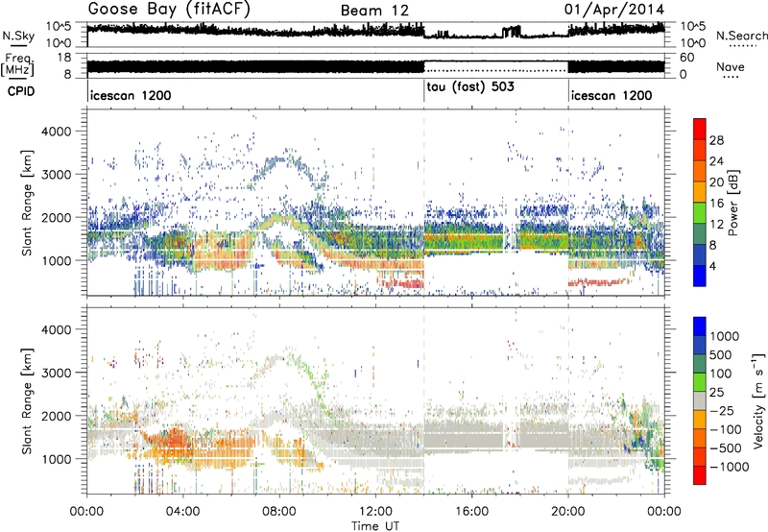The image size is (768, 532).
Task: Click the '16' Power colorbar tick label
Action: pos(716,204)
